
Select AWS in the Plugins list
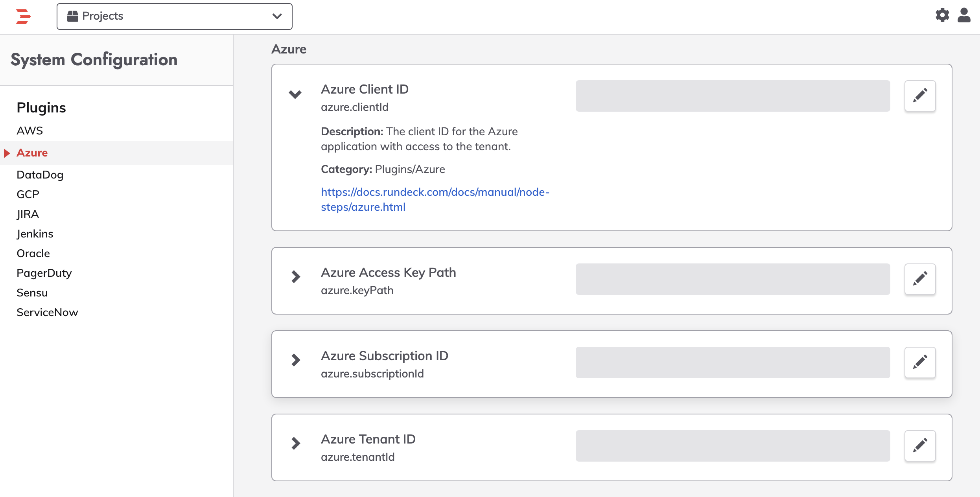[29, 131]
